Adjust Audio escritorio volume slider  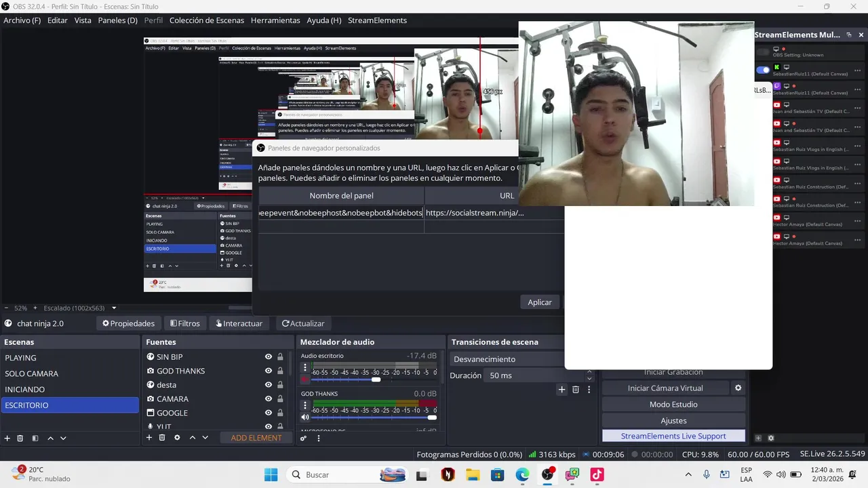(375, 380)
